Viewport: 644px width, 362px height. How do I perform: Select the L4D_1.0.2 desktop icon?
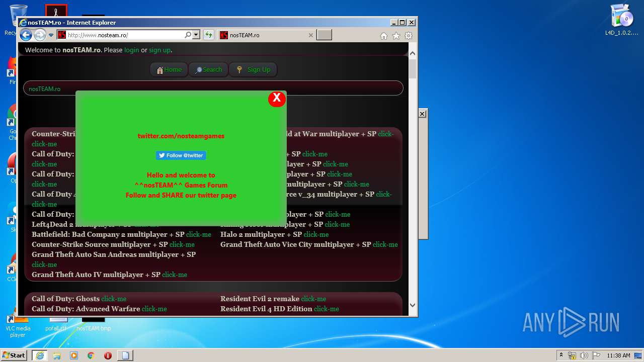622,20
